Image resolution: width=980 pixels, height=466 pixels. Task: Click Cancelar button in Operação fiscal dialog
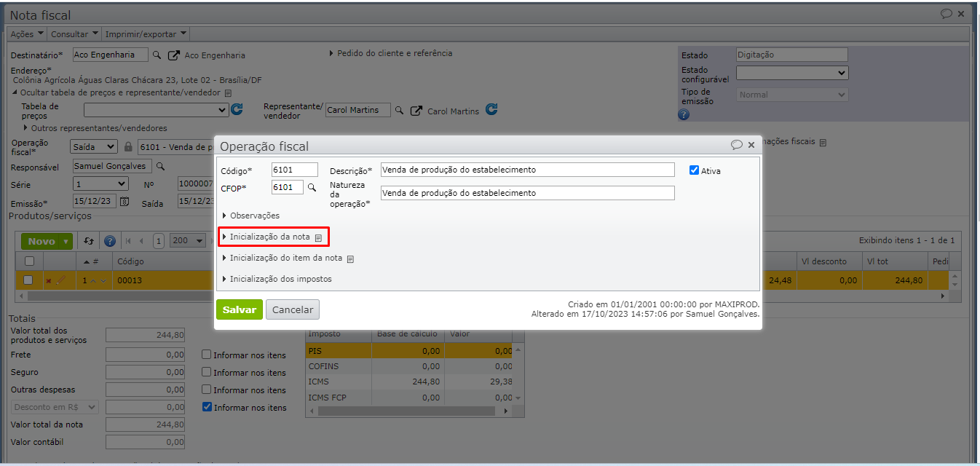(293, 309)
